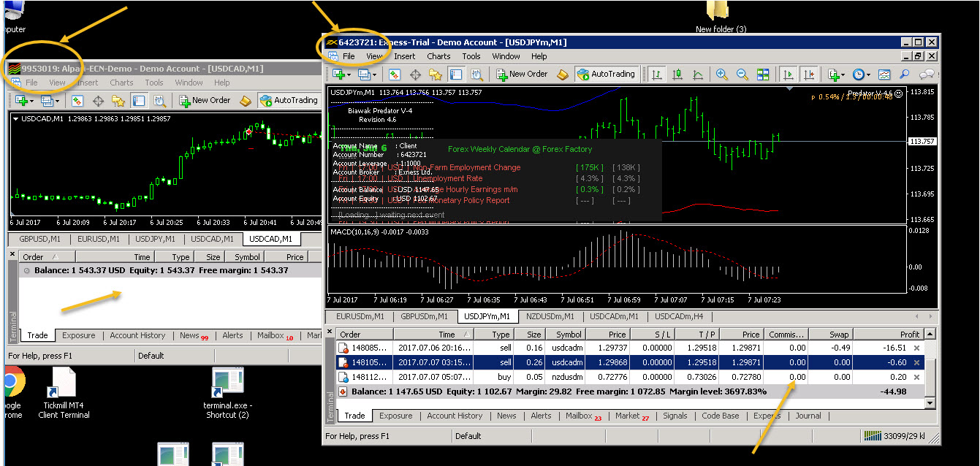
Task: Open Navigator star-folder icon in Alpari toolbar
Action: 118,100
